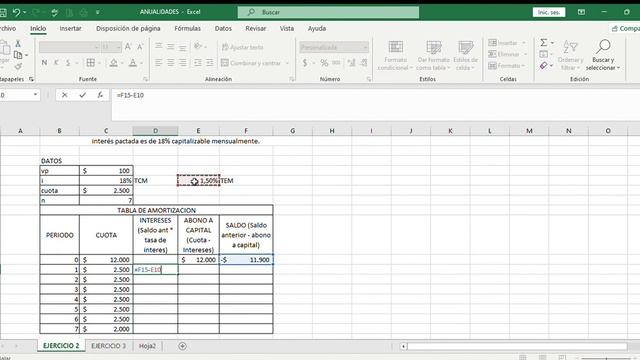Click the Inic. ses. sign-in button
640x360 pixels.
point(549,12)
